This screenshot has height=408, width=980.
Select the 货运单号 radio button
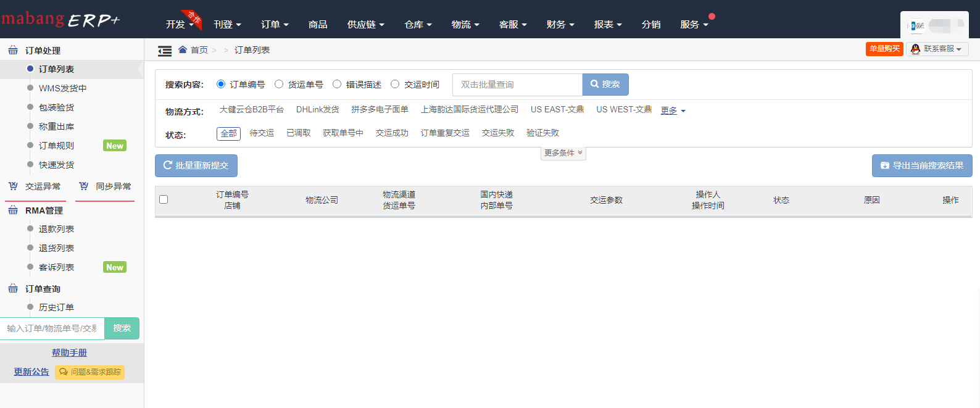(x=279, y=84)
